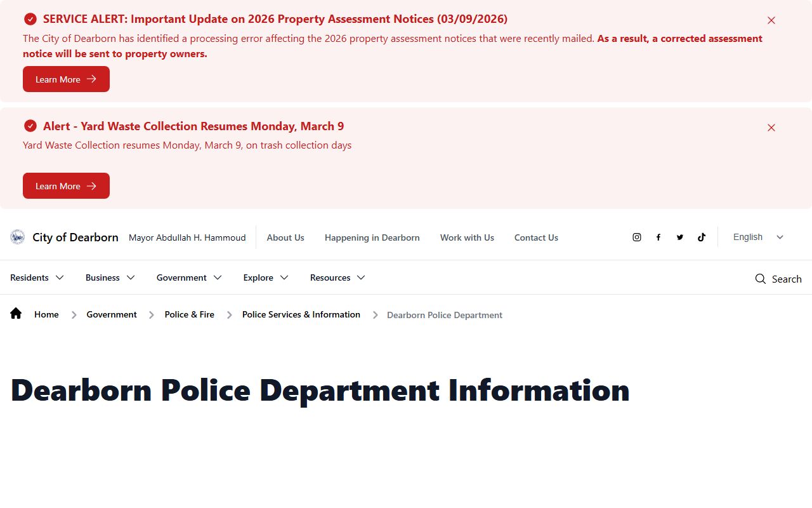Expand the Residents menu
Viewport: 812px width, 508px height.
(x=37, y=277)
